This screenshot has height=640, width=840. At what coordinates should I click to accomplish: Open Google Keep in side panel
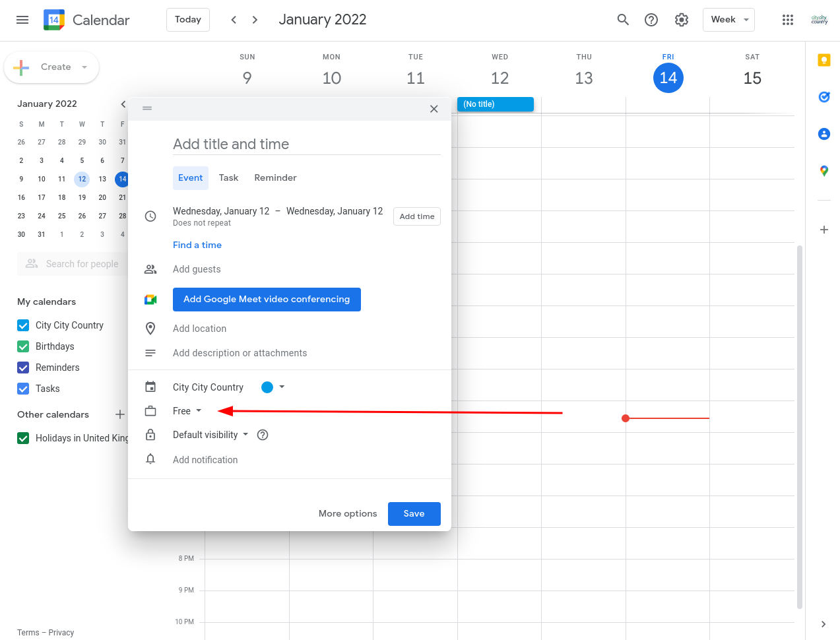(x=824, y=60)
